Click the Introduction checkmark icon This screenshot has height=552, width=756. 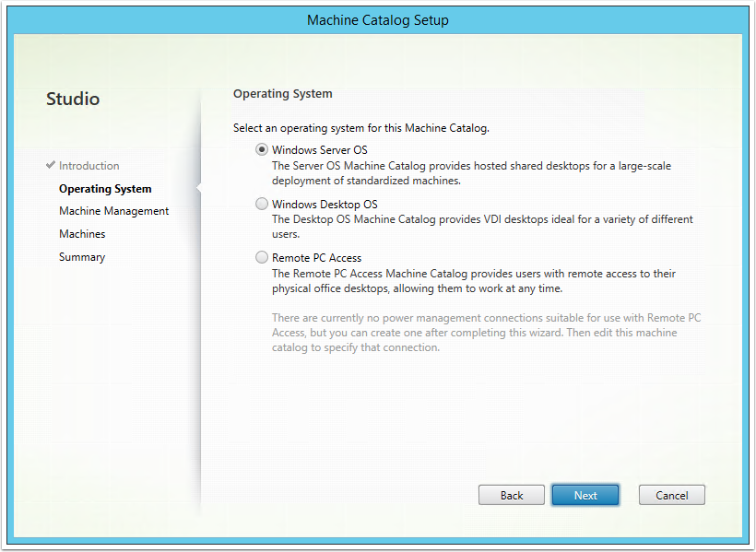tap(51, 165)
